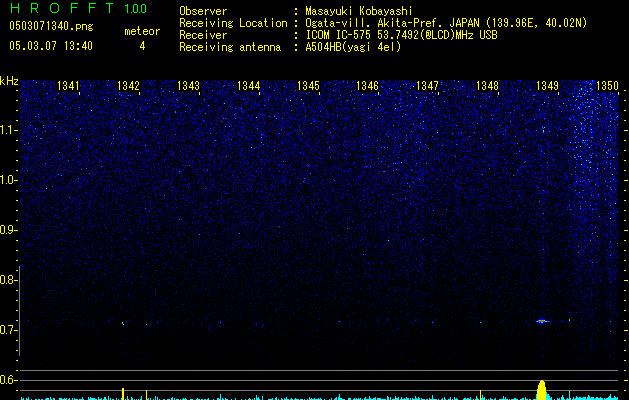Click the large yellow power peak near 1349
Image resolution: width=629 pixels, height=400 pixels.
(542, 390)
